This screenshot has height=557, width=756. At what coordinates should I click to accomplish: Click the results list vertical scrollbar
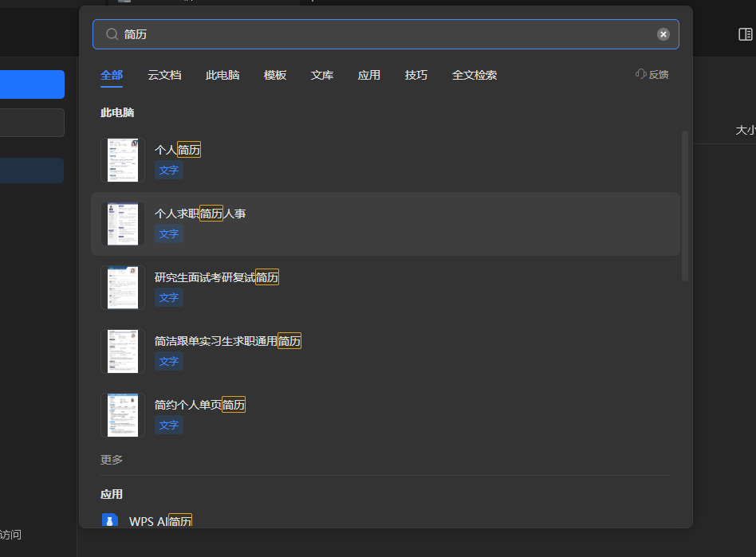click(x=684, y=206)
